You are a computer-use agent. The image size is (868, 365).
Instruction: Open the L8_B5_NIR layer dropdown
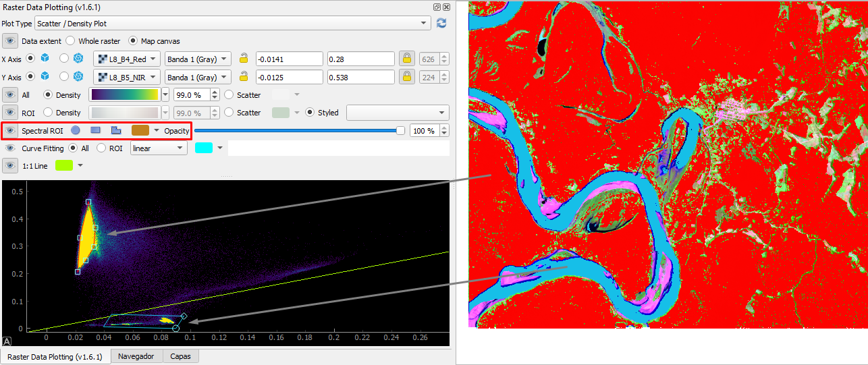pos(127,76)
